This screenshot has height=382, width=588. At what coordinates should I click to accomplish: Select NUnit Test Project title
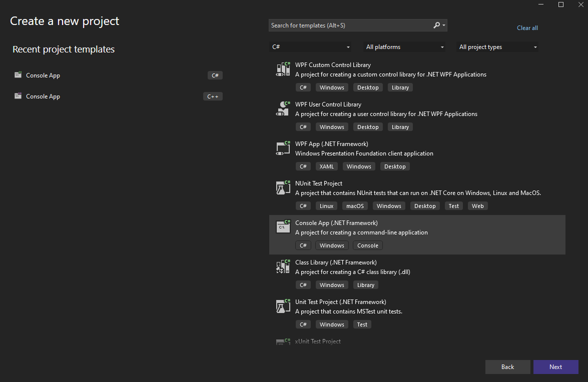point(319,183)
